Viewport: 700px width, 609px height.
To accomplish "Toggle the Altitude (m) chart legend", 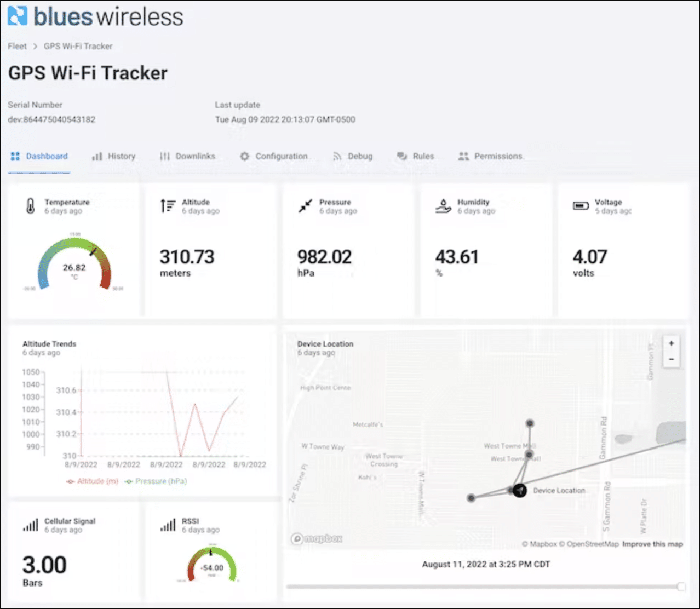I will coord(91,481).
